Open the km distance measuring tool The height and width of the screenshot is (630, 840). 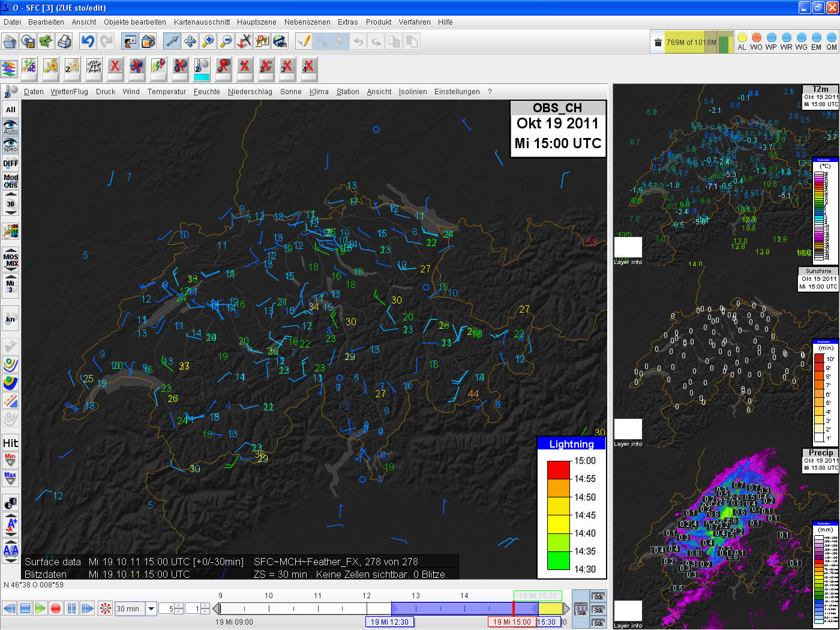point(280,41)
